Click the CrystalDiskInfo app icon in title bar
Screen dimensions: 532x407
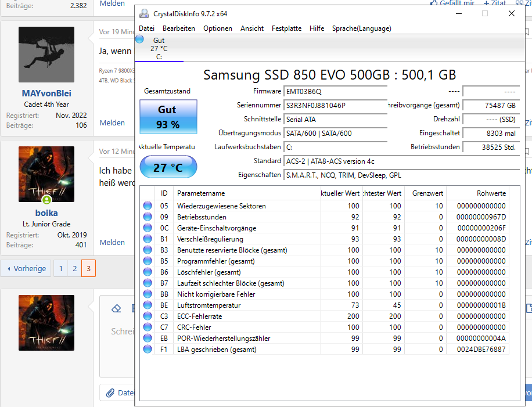144,13
